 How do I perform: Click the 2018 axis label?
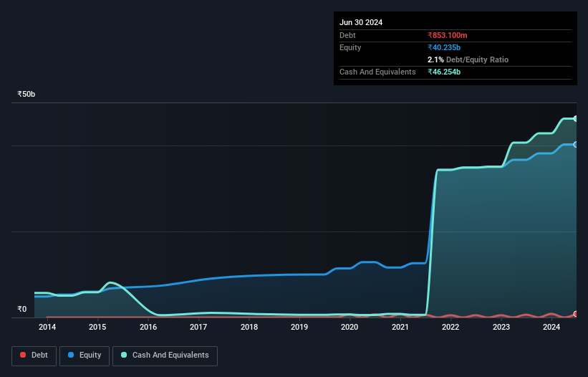pos(249,327)
